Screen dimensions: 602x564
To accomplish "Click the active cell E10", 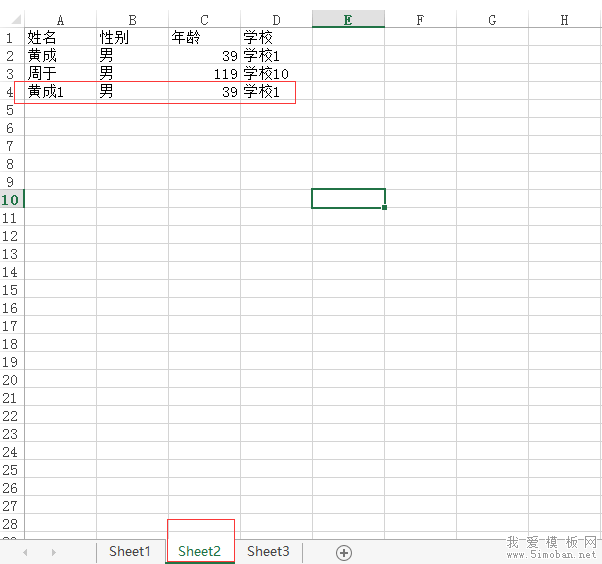I will coord(348,198).
